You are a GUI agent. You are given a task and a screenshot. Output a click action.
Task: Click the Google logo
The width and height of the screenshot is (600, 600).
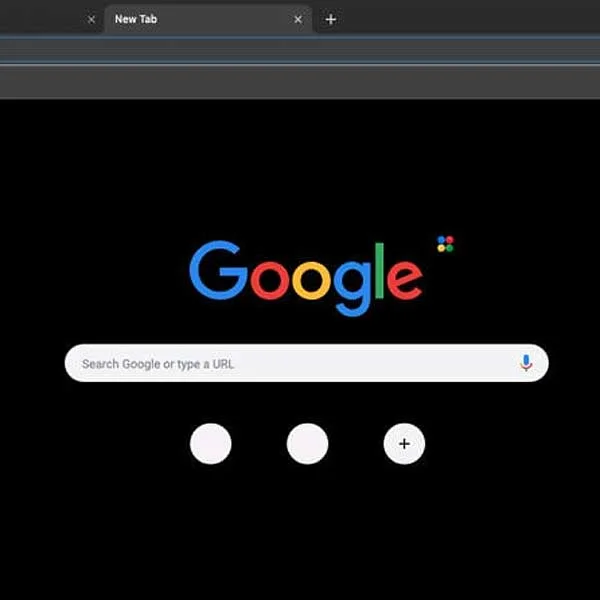(x=306, y=278)
